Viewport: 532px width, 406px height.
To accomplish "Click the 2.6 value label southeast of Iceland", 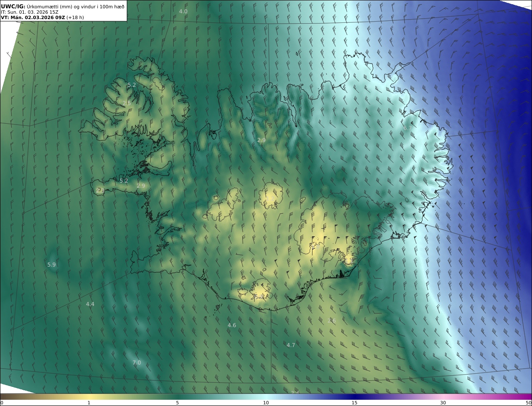I will coord(332,320).
